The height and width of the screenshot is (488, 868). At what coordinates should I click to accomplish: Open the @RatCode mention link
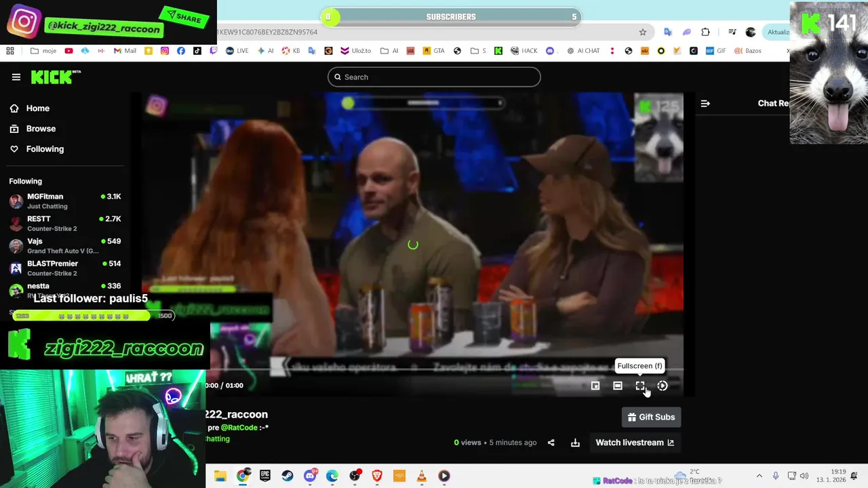click(239, 428)
